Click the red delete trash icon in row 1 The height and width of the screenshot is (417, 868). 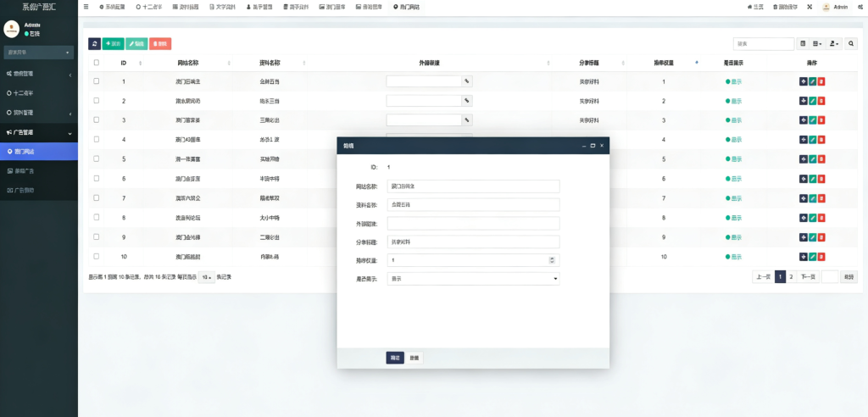pyautogui.click(x=821, y=81)
